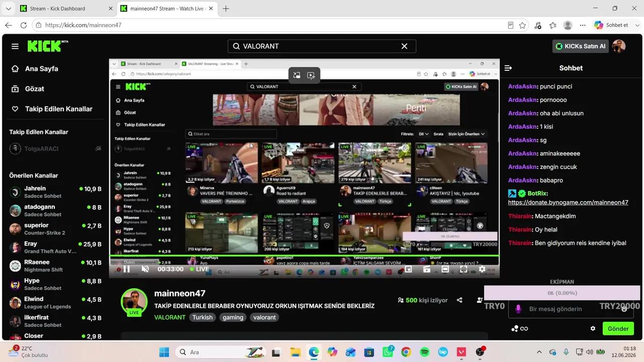The height and width of the screenshot is (362, 644).
Task: Go to the Kick logo home
Action: [48, 46]
